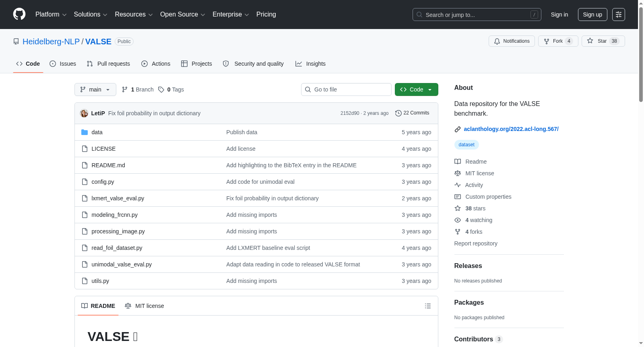
Task: Open the Insights tab
Action: pos(310,64)
